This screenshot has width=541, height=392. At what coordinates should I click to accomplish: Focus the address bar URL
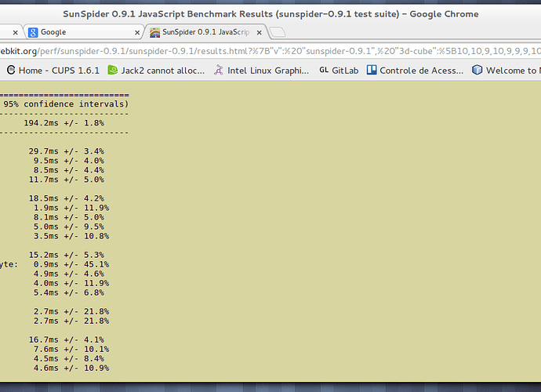click(270, 51)
